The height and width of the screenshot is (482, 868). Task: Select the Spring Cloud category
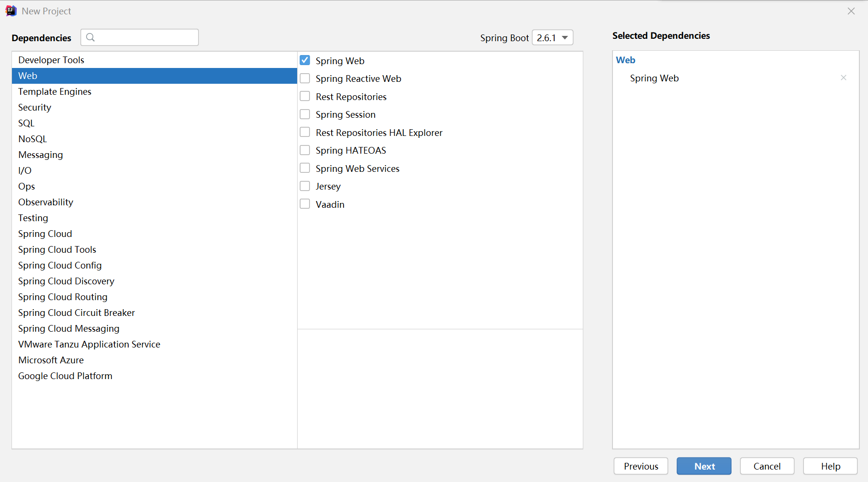pos(154,234)
